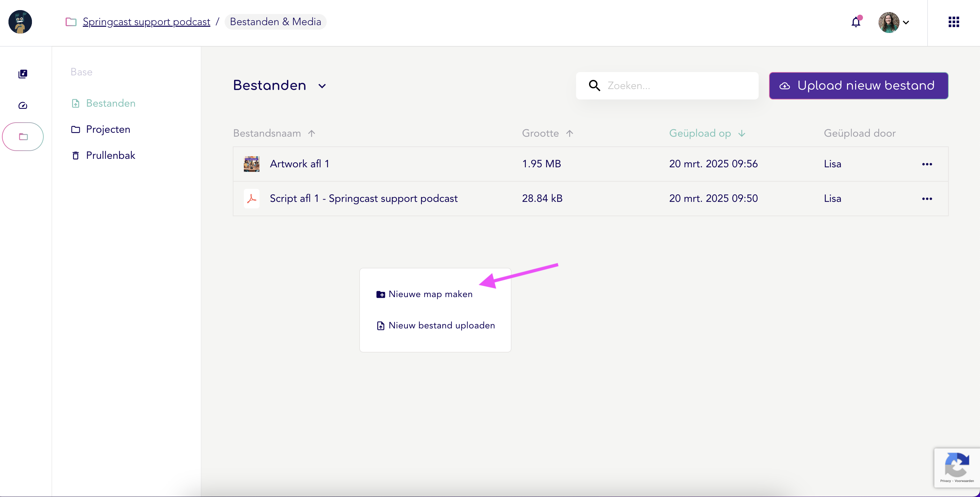Viewport: 980px width, 497px height.
Task: Click the Zoeken search field
Action: click(x=667, y=86)
